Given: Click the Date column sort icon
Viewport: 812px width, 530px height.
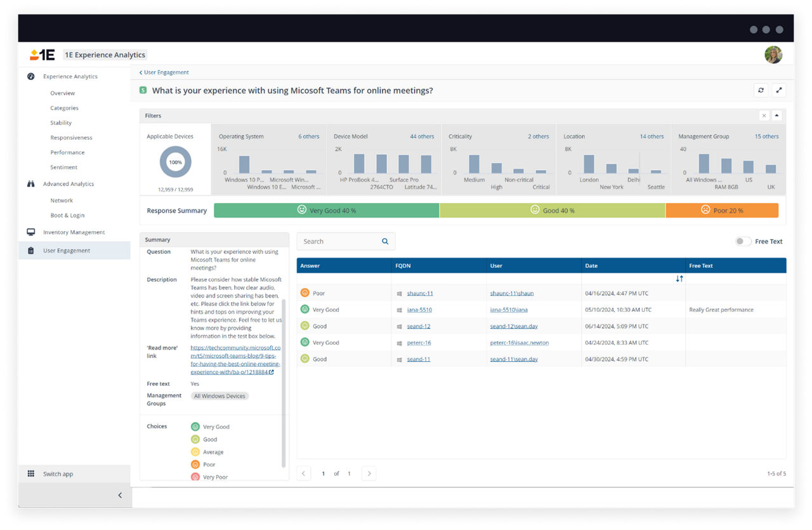Looking at the screenshot, I should (679, 279).
